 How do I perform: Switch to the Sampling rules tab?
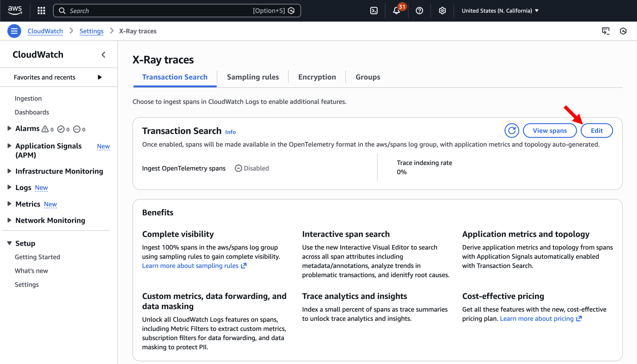(252, 77)
